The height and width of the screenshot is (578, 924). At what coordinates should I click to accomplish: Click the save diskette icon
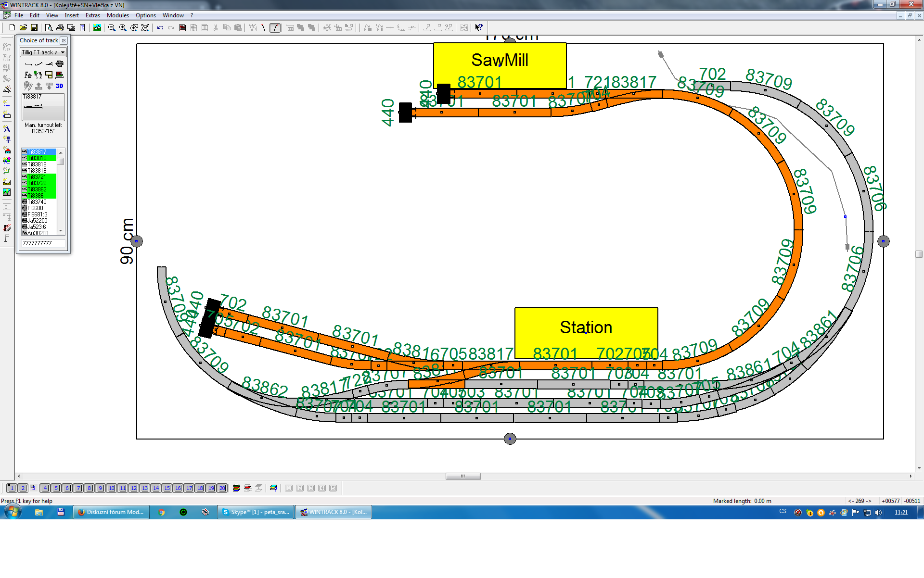(34, 28)
